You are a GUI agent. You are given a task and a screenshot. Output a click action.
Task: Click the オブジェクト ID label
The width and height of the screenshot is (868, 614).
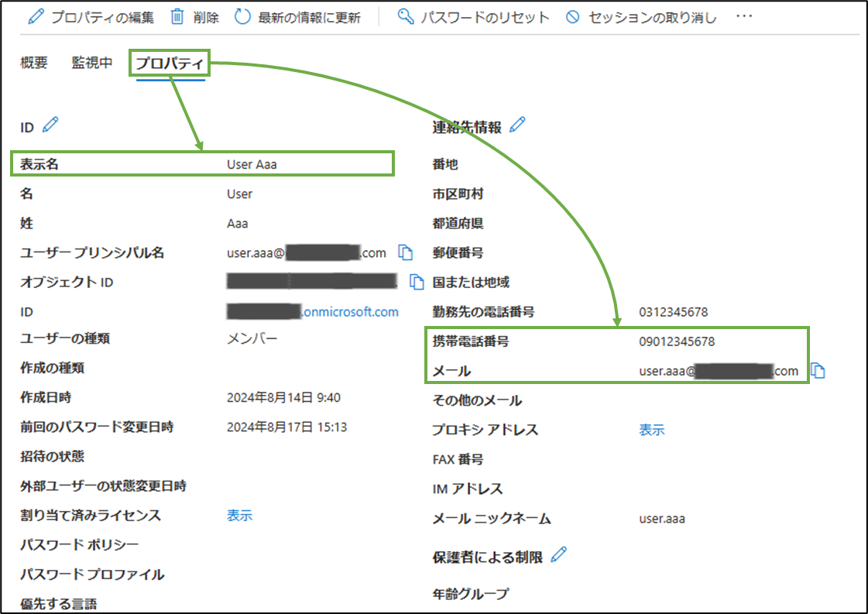pyautogui.click(x=67, y=283)
